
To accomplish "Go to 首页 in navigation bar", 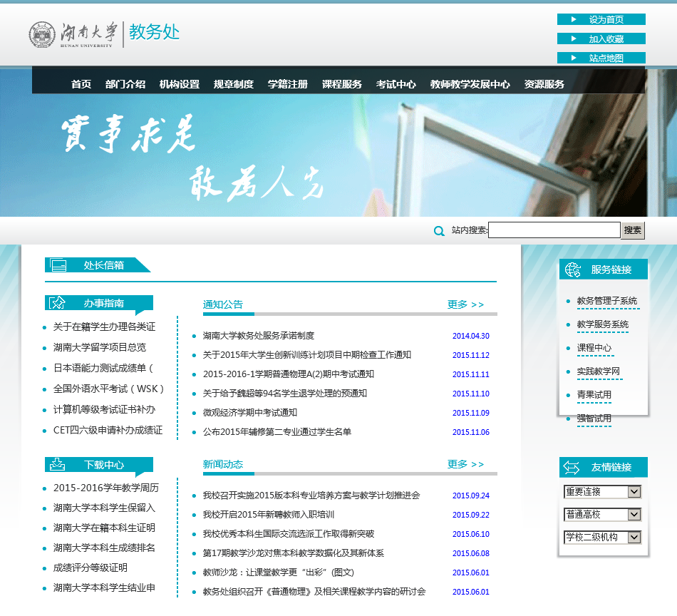I will pyautogui.click(x=81, y=84).
